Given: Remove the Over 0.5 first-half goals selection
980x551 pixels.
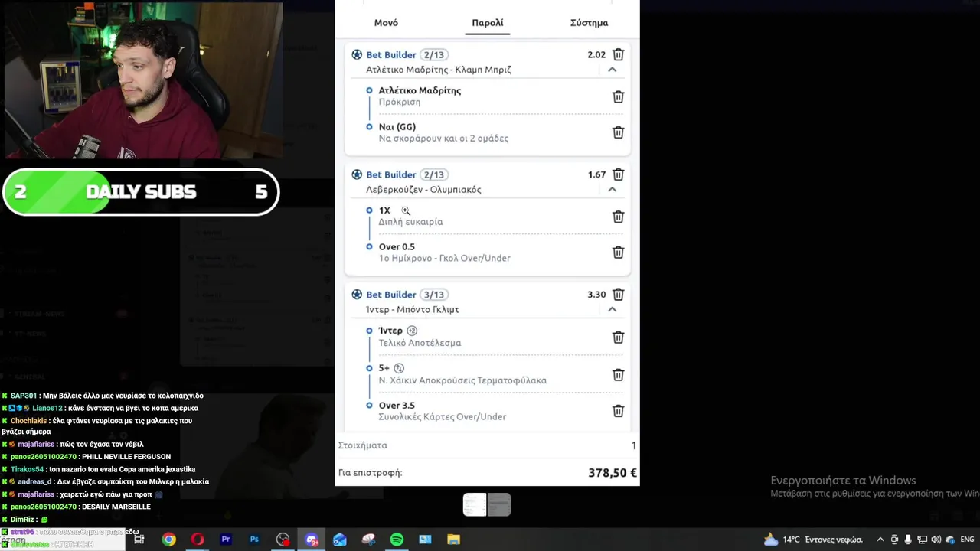Looking at the screenshot, I should (x=618, y=253).
